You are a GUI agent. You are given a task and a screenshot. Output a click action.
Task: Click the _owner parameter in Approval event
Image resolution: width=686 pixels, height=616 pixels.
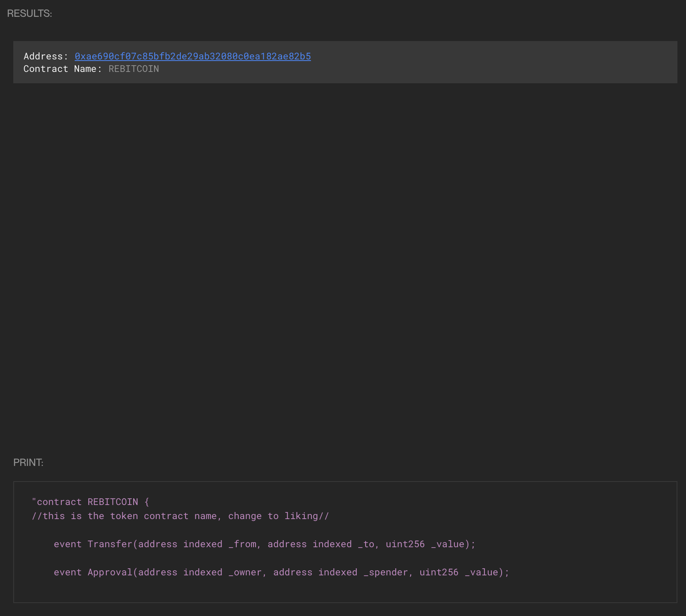click(247, 572)
